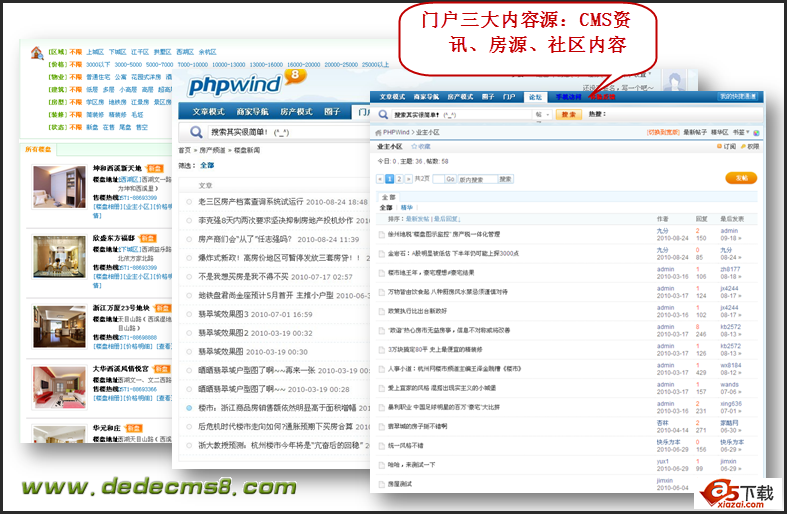The image size is (787, 514).
Task: Select radio for 房产商们会 article
Action: (x=188, y=239)
